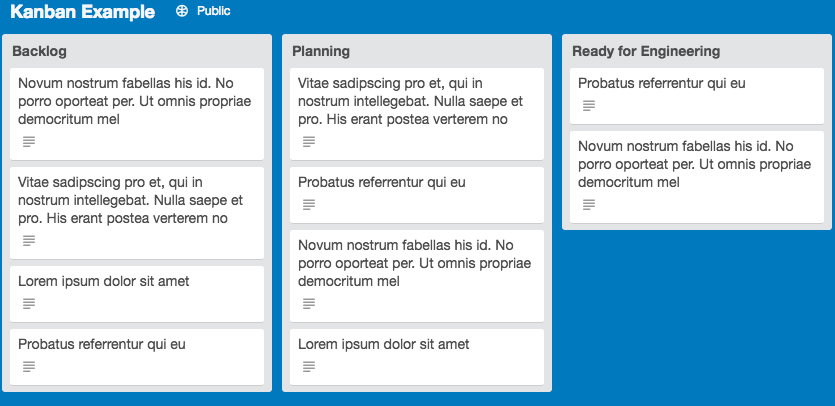Open Novum nostrum card in Ready for Engineering

click(x=697, y=176)
